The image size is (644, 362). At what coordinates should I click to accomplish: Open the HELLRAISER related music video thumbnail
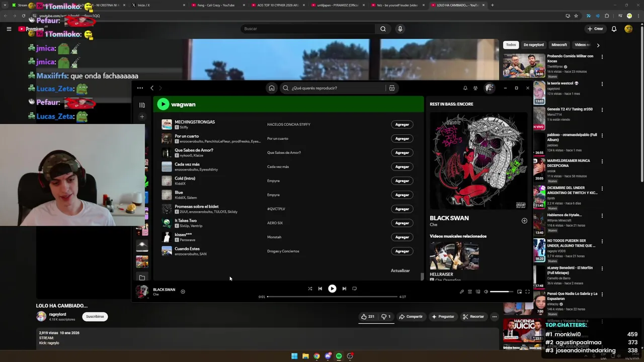[x=454, y=255]
